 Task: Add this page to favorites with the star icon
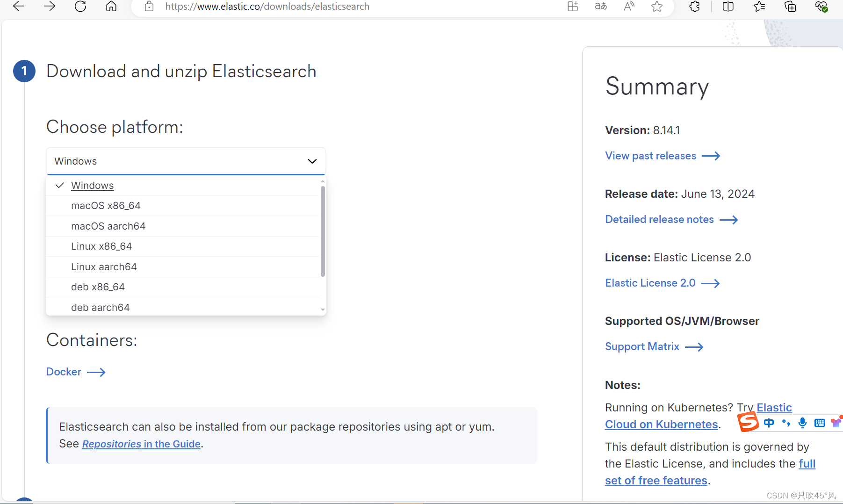pos(657,7)
